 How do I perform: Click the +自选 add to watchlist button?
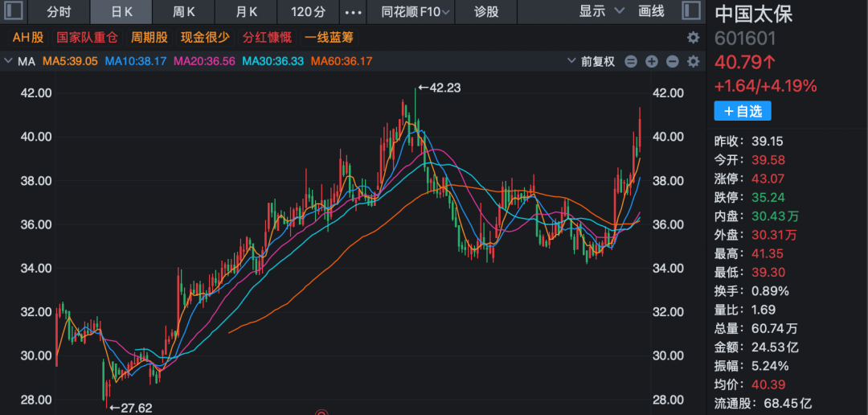click(742, 111)
